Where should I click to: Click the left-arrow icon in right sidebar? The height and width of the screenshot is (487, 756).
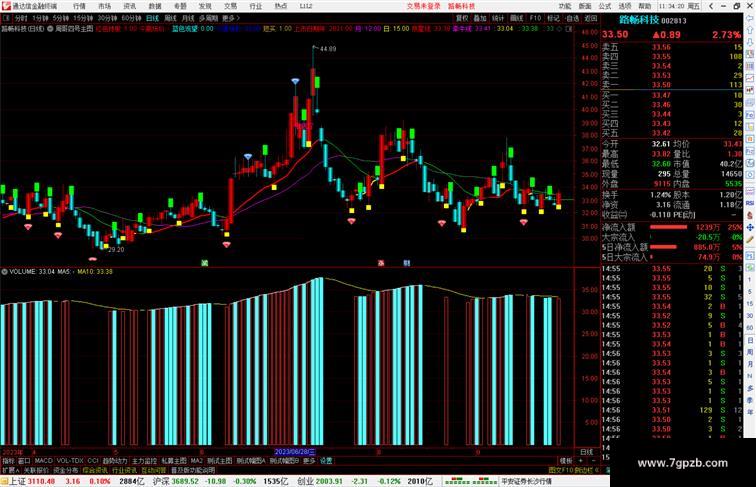(x=750, y=18)
